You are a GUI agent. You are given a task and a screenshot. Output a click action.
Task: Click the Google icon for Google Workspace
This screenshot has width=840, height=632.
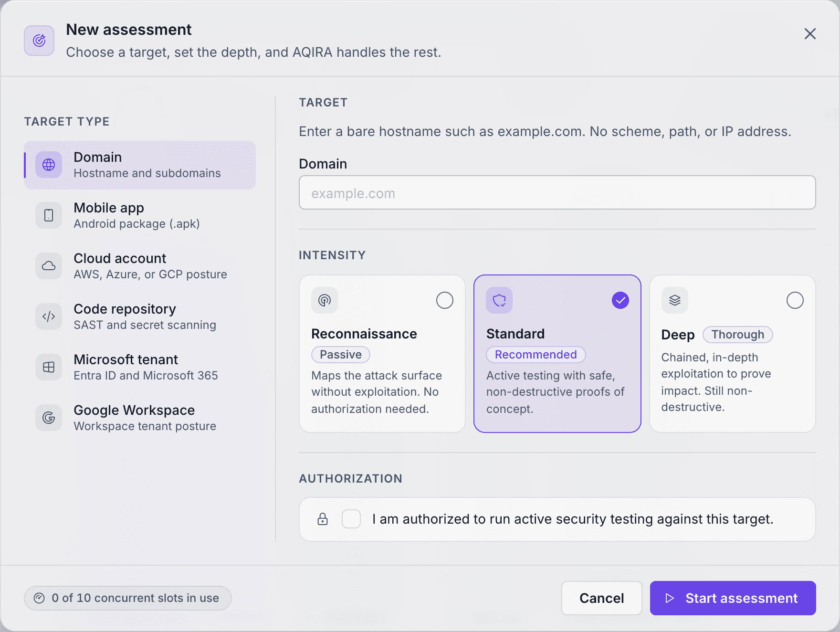pos(49,418)
